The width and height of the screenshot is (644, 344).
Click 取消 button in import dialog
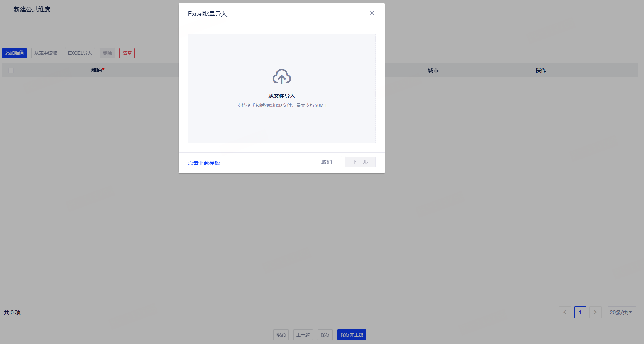pyautogui.click(x=327, y=162)
